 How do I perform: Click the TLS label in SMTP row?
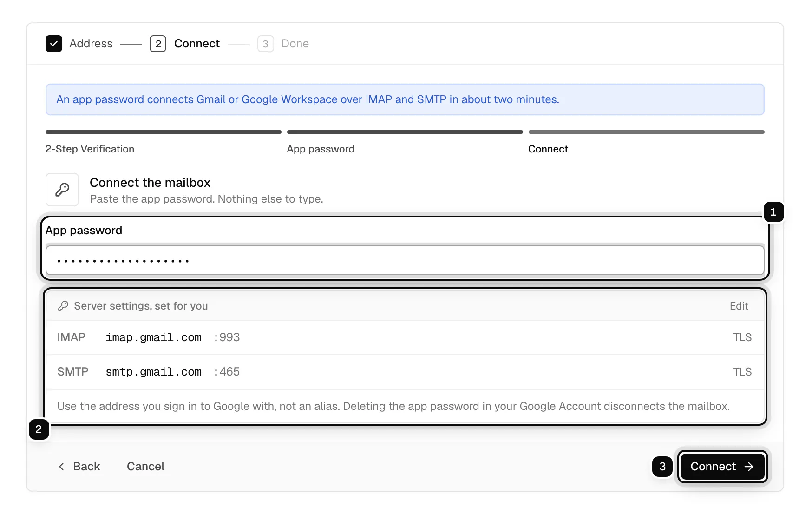[742, 372]
